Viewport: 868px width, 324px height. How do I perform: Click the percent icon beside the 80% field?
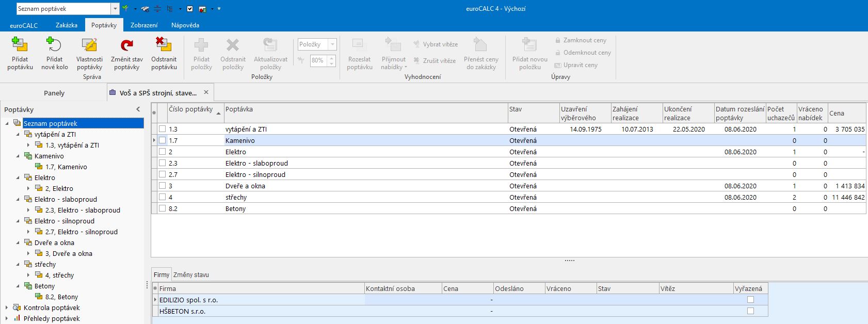pos(301,60)
